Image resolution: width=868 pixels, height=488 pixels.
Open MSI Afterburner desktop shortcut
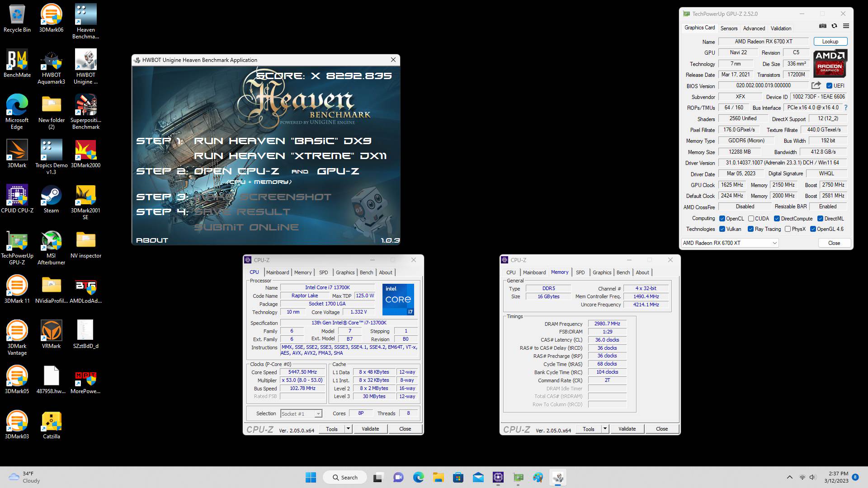pyautogui.click(x=51, y=248)
